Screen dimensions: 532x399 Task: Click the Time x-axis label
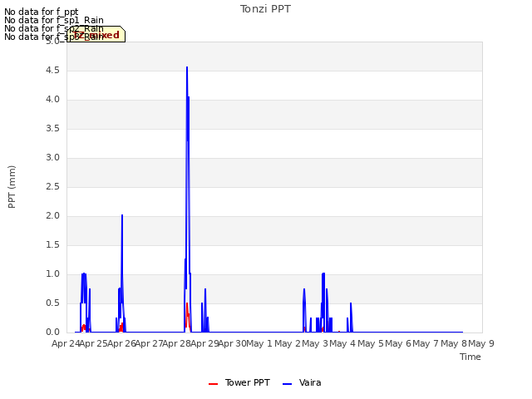470,357
